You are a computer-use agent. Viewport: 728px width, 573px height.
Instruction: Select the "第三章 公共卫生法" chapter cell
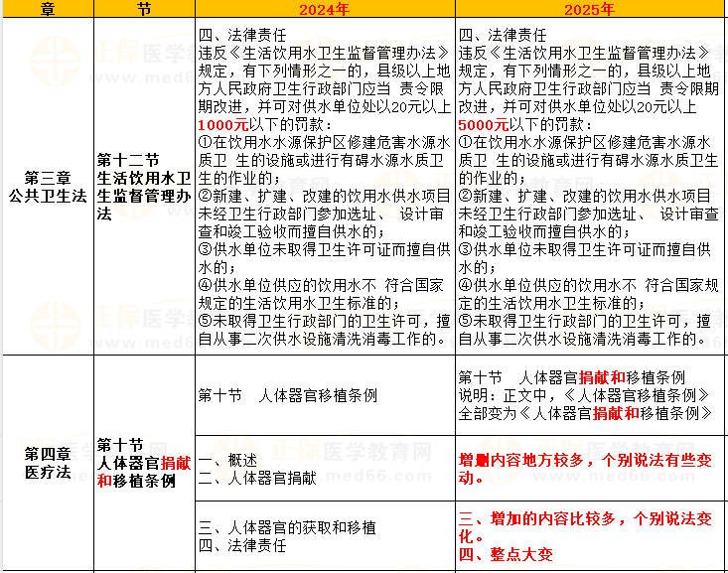pos(47,187)
